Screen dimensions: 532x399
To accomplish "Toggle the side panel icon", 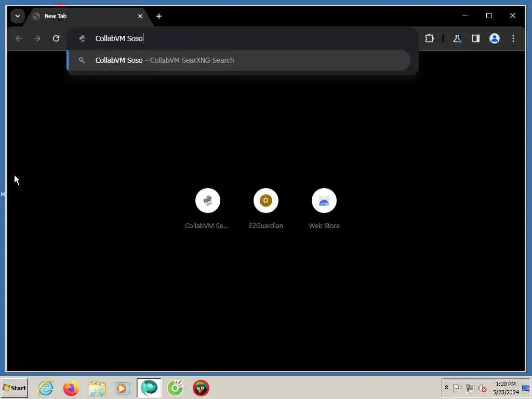I will click(476, 38).
